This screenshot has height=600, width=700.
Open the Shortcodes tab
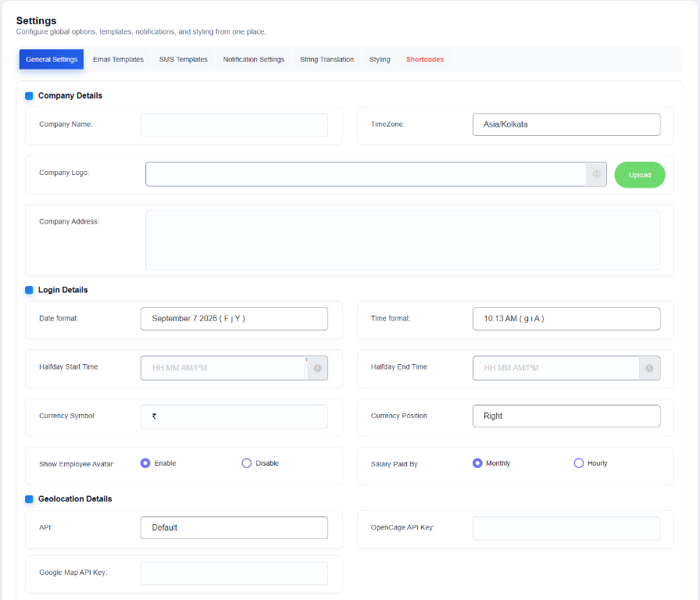(x=424, y=59)
